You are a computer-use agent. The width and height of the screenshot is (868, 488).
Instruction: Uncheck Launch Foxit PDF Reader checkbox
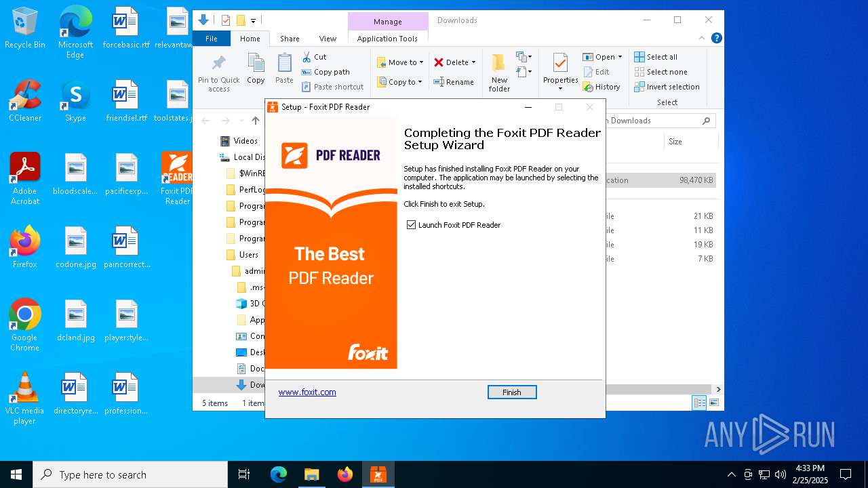click(411, 225)
